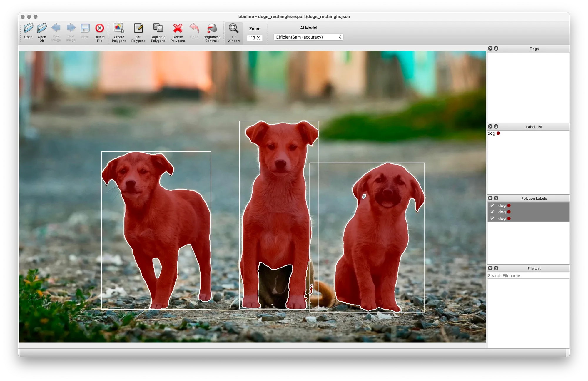Viewport: 588px width, 381px height.
Task: Toggle the third dog polygon checkbox
Action: (492, 218)
